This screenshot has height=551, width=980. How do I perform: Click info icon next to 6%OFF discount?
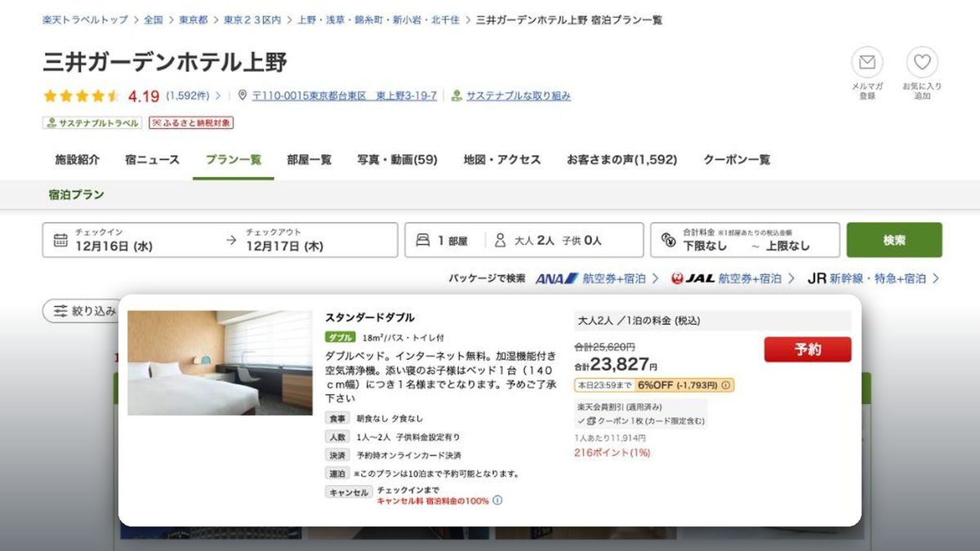tap(726, 385)
